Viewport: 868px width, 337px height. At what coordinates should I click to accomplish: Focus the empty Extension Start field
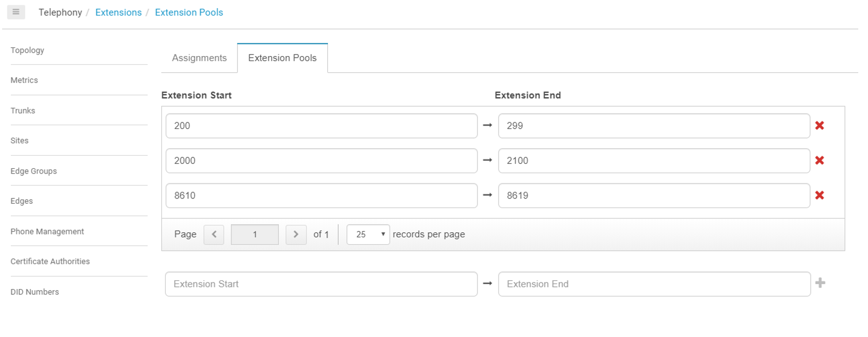[321, 284]
